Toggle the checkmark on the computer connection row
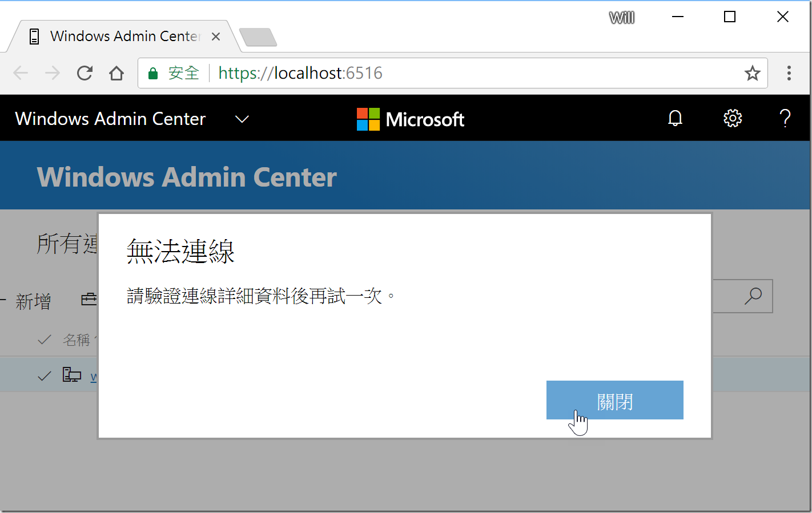Image resolution: width=812 pixels, height=513 pixels. pos(44,376)
